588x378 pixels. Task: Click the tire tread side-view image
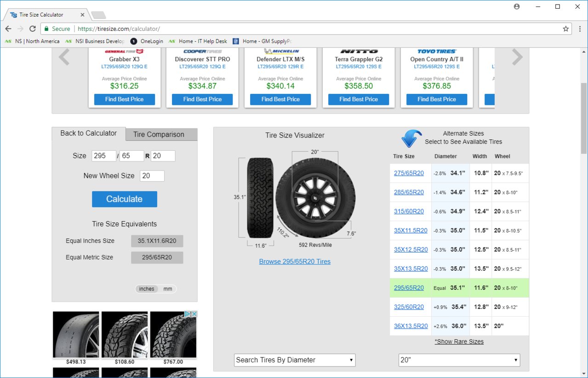260,197
